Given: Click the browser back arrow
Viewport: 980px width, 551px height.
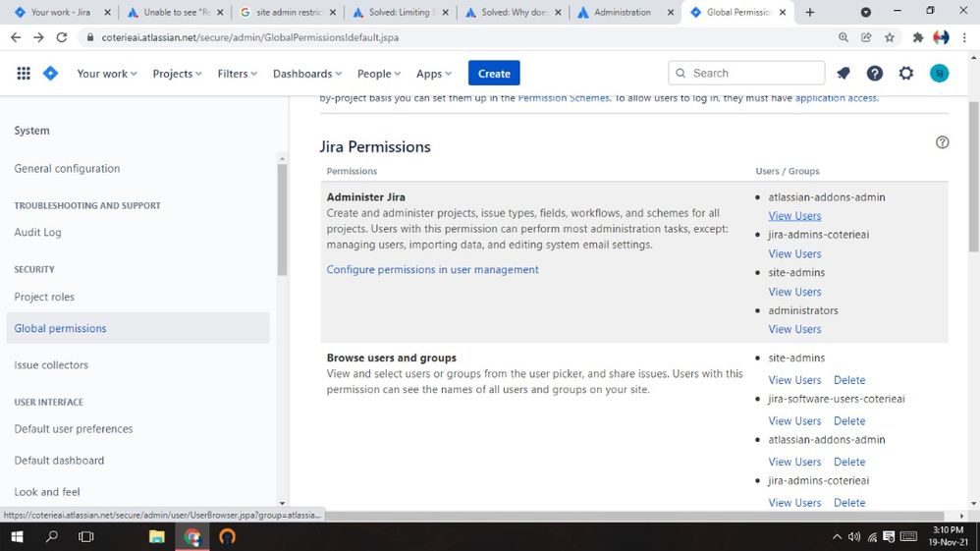Looking at the screenshot, I should [x=17, y=37].
